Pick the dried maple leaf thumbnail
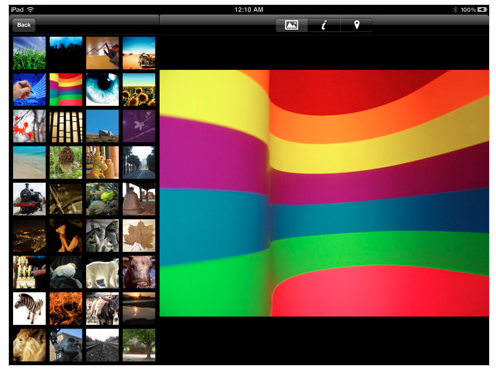 139,235
